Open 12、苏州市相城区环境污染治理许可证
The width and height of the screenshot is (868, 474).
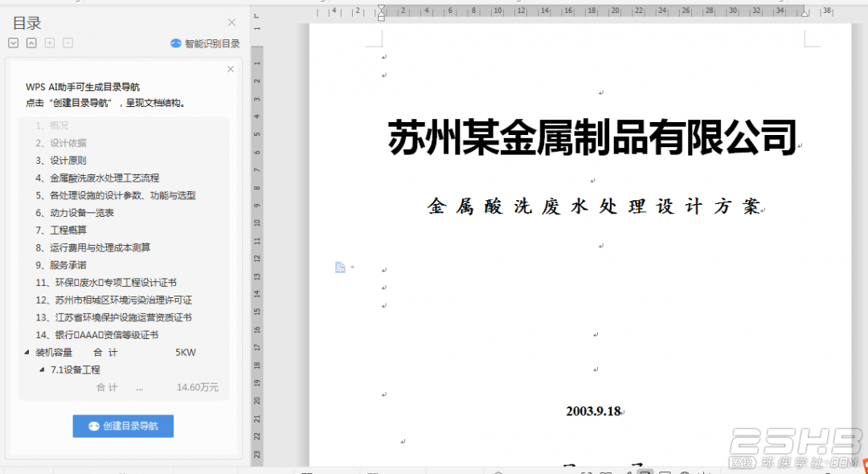tap(114, 300)
